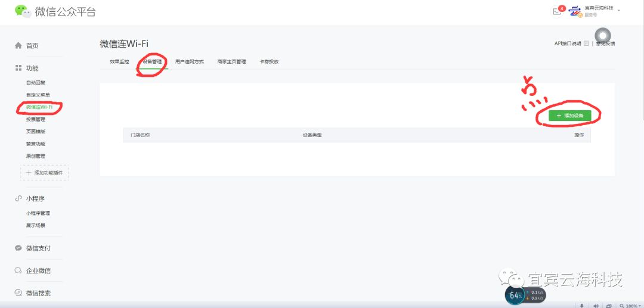Click the 小程序 link icon in sidebar
The height and width of the screenshot is (308, 644).
[18, 199]
